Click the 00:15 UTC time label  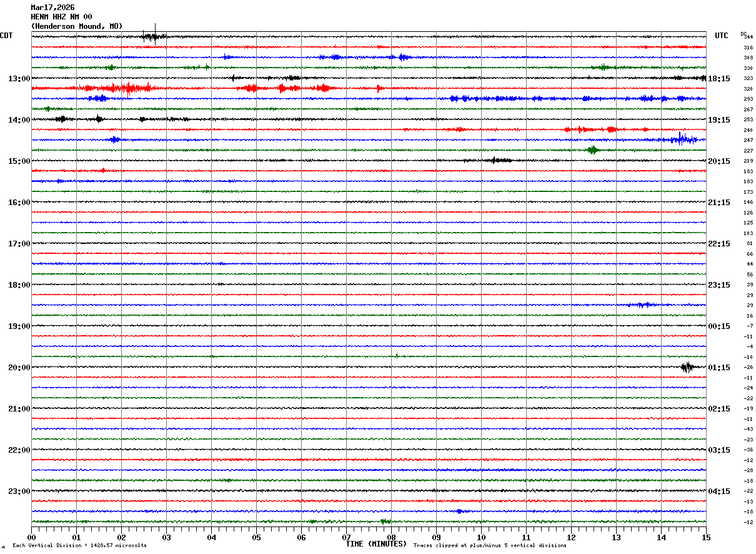[719, 326]
